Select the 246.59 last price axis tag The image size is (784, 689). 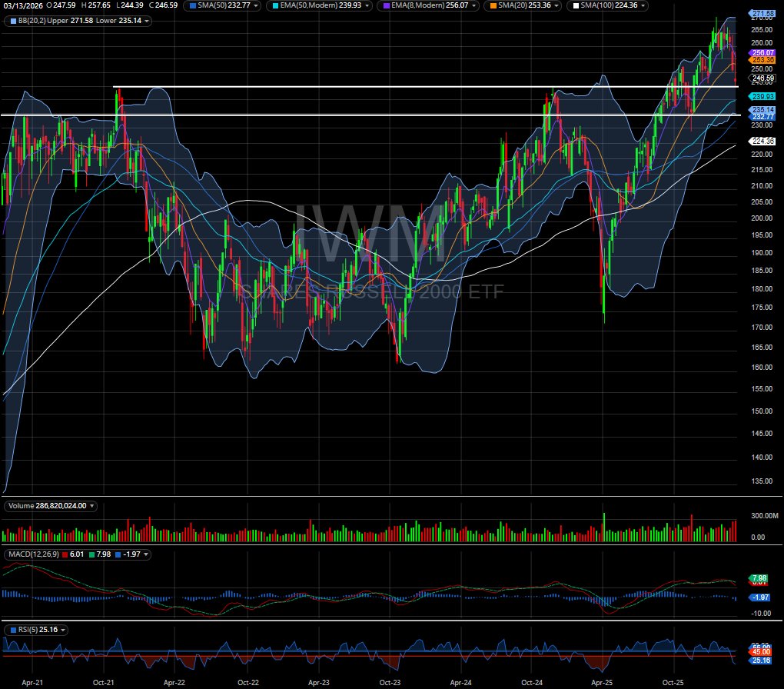click(762, 78)
